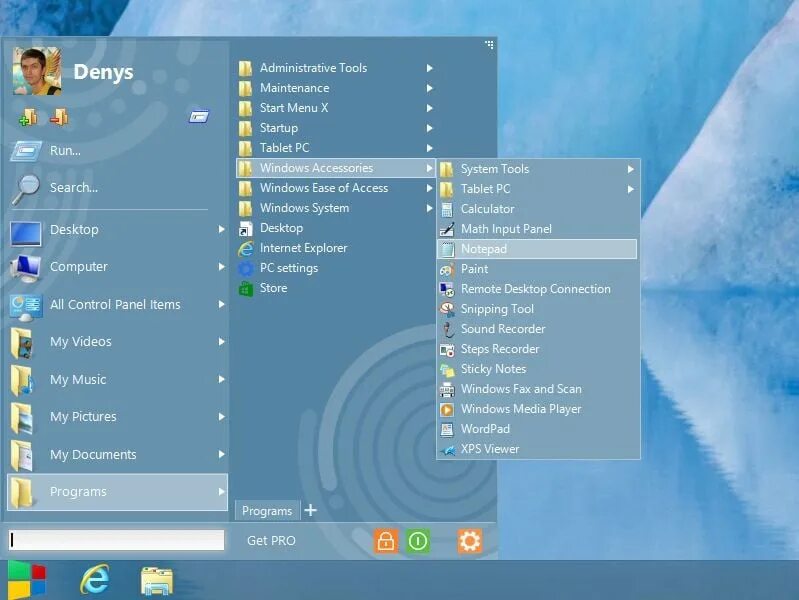Expand the My Documents arrow
This screenshot has width=799, height=600.
click(x=221, y=454)
